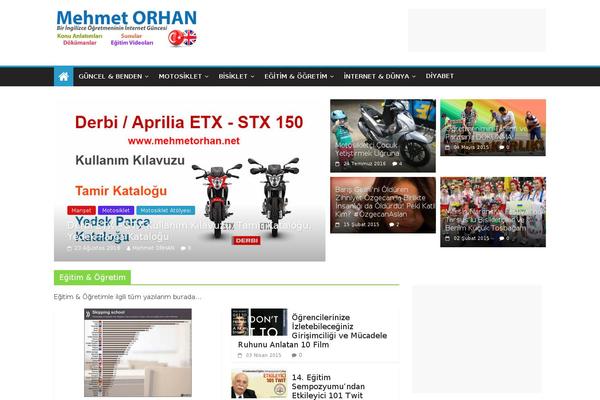Open the MOTOSİKLET menu label

(180, 76)
